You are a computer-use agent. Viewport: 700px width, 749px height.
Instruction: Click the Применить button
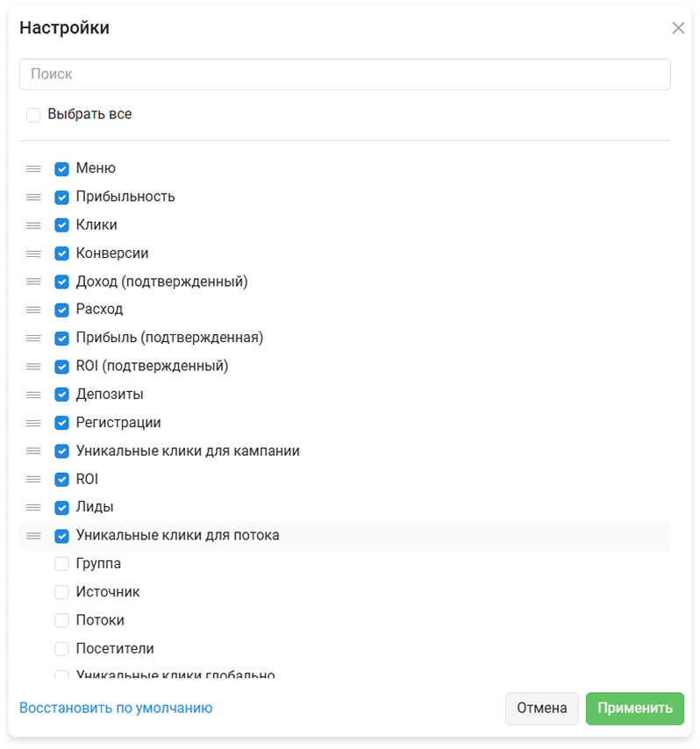click(635, 709)
